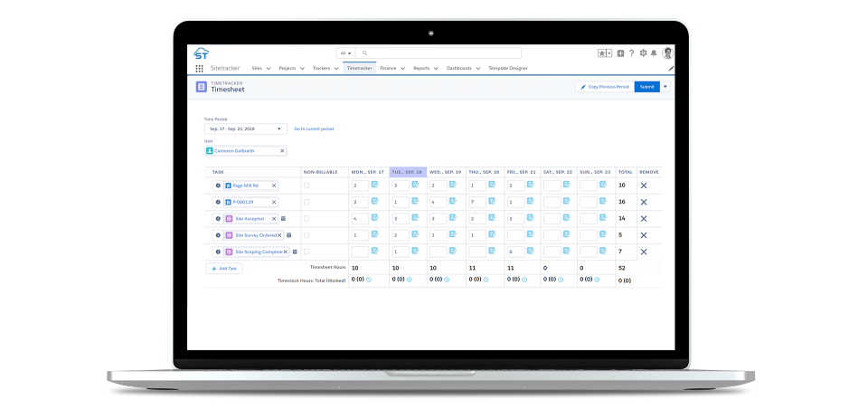This screenshot has height=419, width=868.
Task: Open calendar icon beside Site Accepted
Action: coord(283,218)
